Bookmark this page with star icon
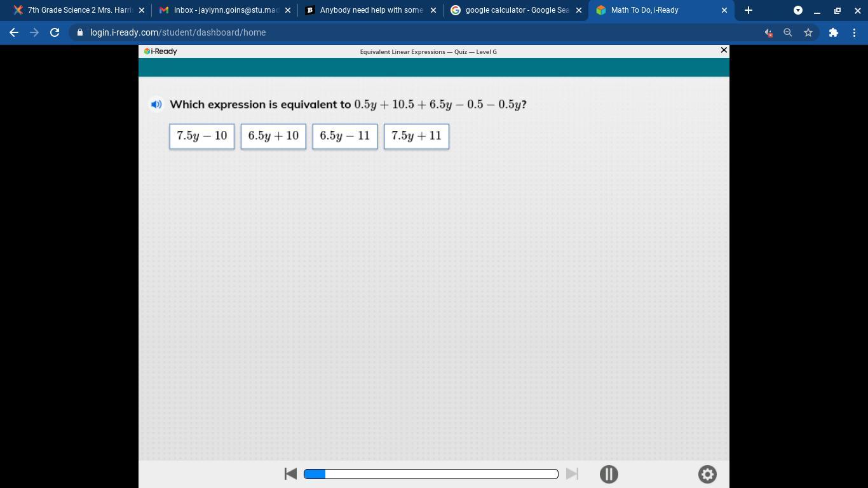 pyautogui.click(x=808, y=32)
